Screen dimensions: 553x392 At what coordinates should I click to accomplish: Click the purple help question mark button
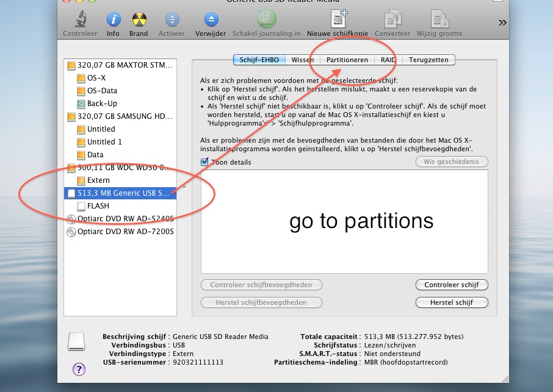79,369
